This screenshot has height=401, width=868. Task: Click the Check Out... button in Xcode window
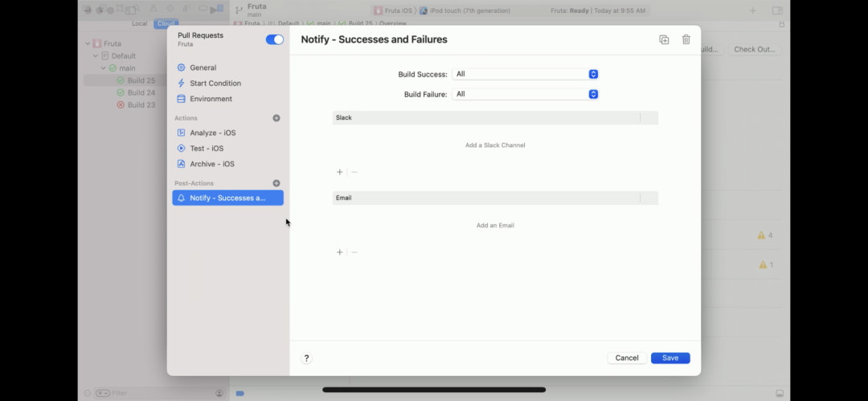tap(755, 49)
